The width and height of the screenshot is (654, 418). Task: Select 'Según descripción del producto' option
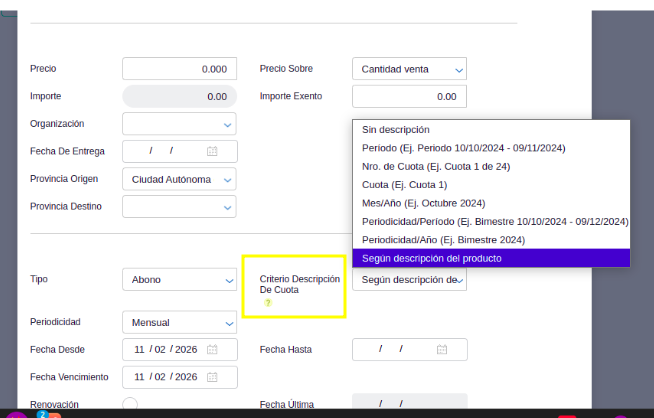point(432,258)
